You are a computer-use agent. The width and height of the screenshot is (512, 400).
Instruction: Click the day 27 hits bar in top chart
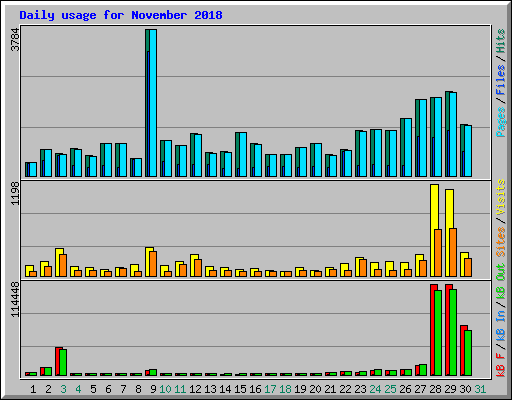[x=417, y=138]
